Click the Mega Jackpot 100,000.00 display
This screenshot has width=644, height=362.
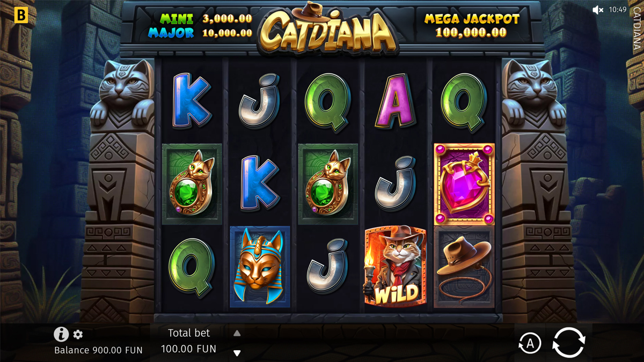pos(472,25)
